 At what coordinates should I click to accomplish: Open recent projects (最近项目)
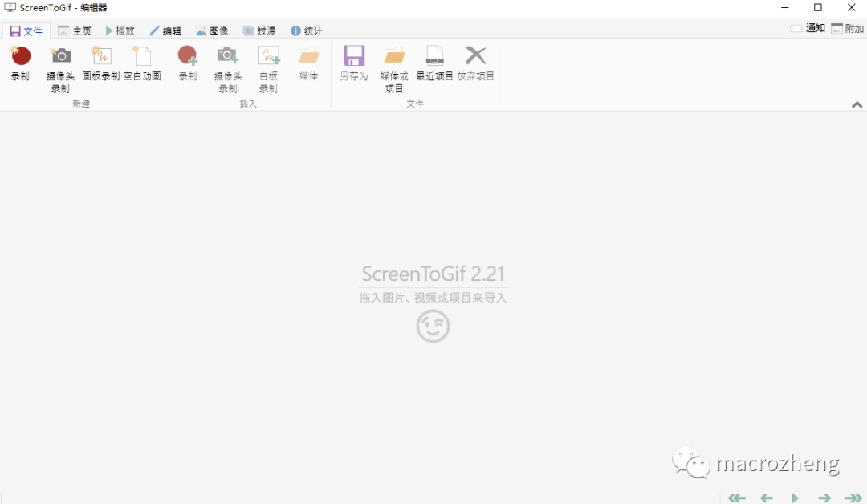[434, 64]
